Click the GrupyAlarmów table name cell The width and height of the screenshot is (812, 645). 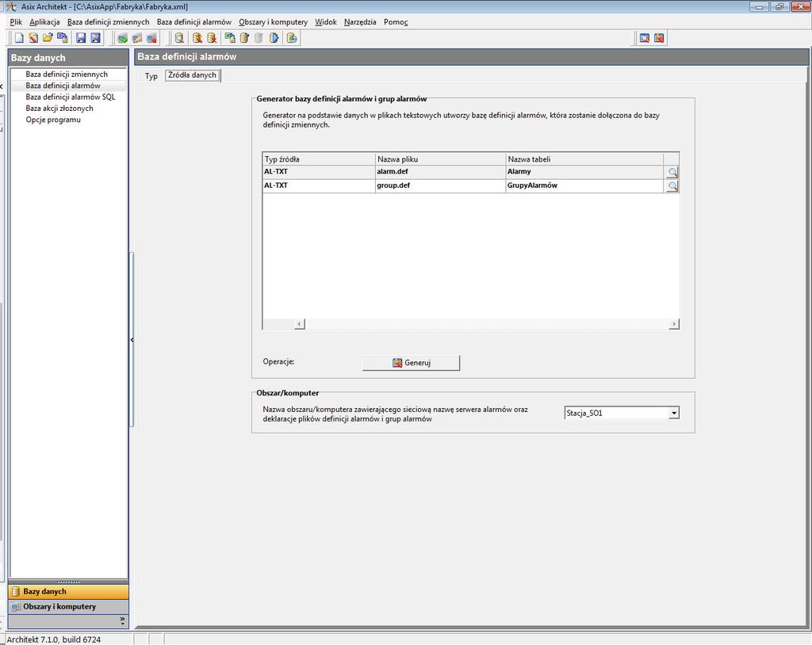(584, 186)
